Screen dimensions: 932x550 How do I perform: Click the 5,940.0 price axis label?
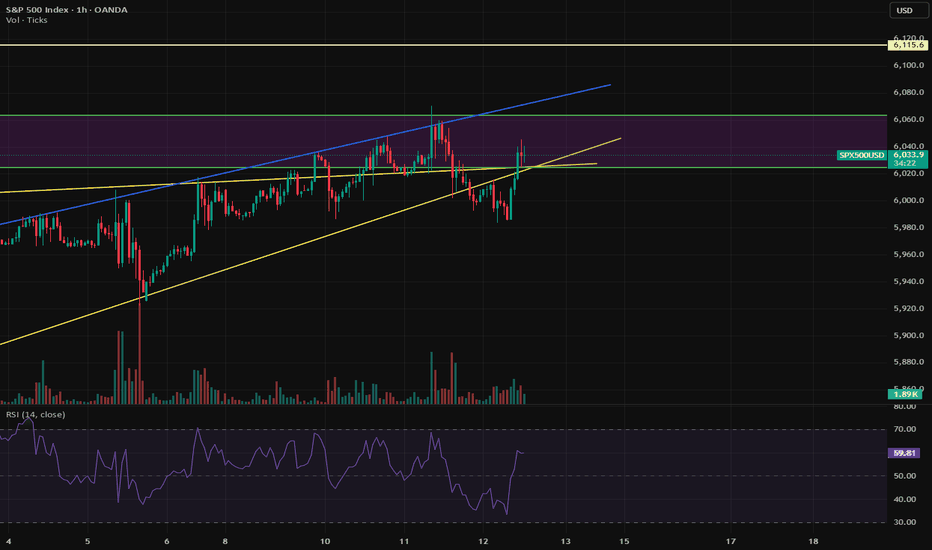coord(908,281)
